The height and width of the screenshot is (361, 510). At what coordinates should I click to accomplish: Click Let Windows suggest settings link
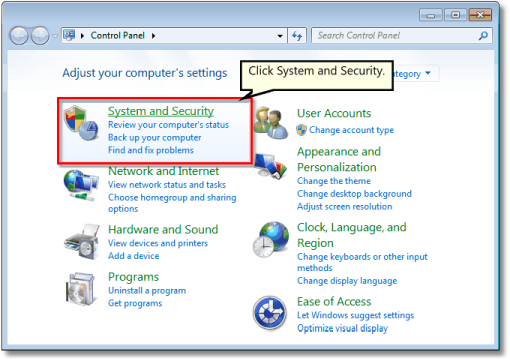(355, 315)
